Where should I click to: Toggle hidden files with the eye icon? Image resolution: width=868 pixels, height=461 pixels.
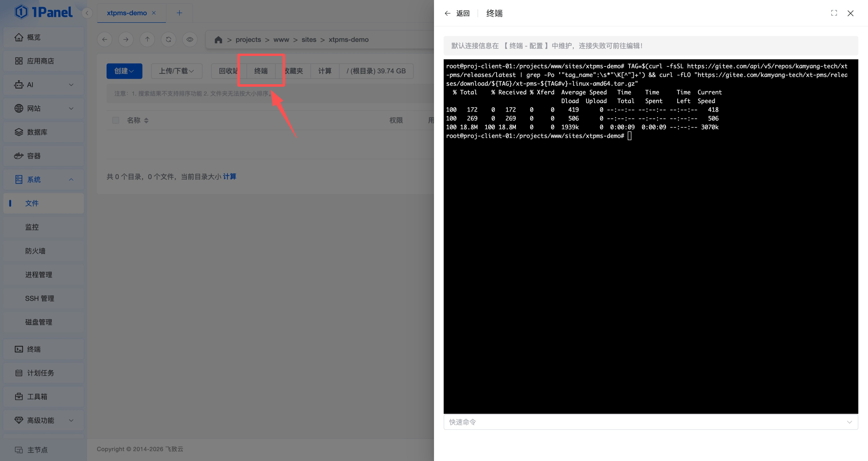click(190, 39)
